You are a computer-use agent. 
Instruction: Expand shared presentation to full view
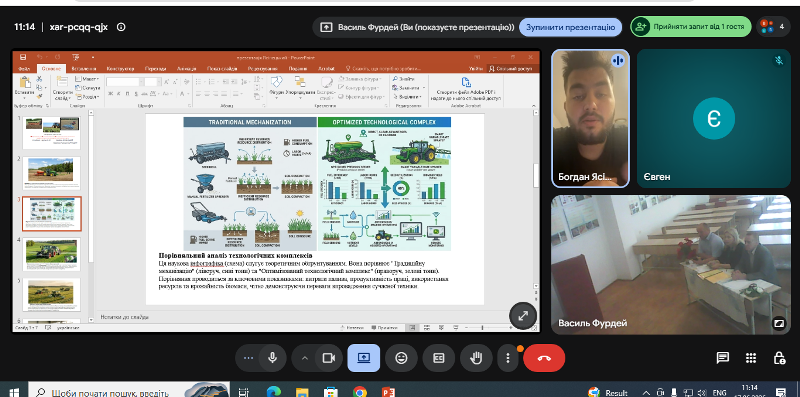click(522, 316)
